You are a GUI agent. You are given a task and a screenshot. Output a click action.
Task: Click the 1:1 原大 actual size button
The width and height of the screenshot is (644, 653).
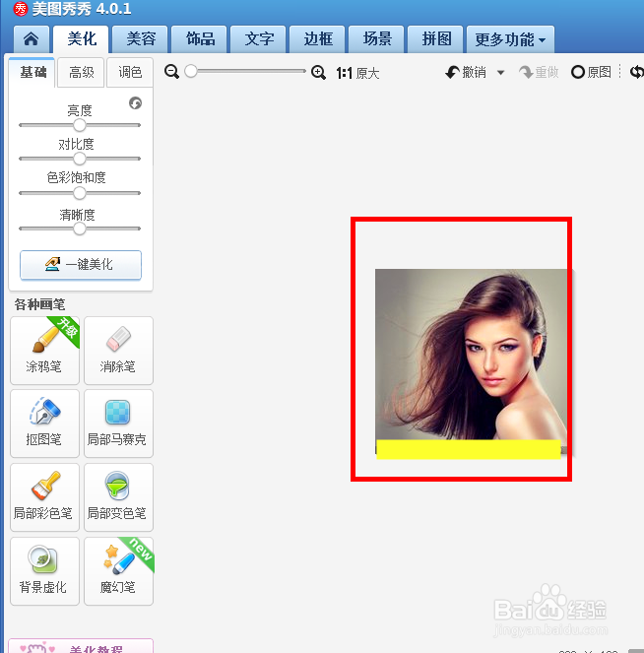click(x=358, y=73)
